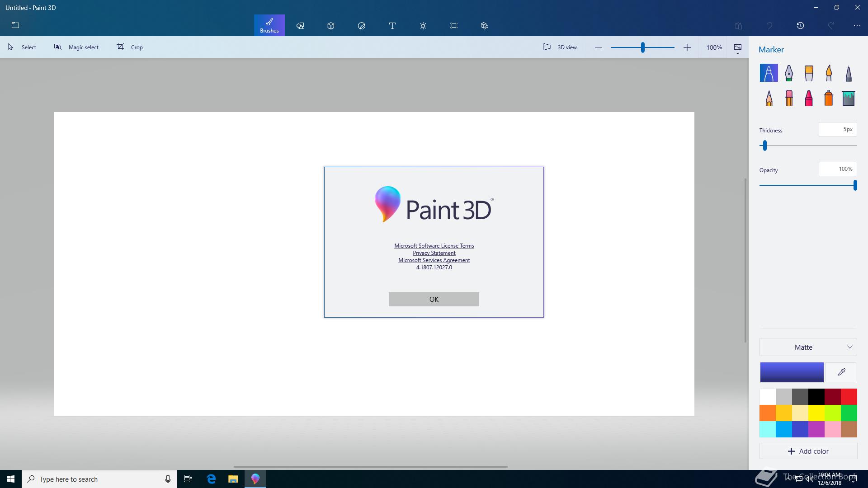Open the Menu folder icon
Image resolution: width=868 pixels, height=488 pixels.
pyautogui.click(x=15, y=25)
